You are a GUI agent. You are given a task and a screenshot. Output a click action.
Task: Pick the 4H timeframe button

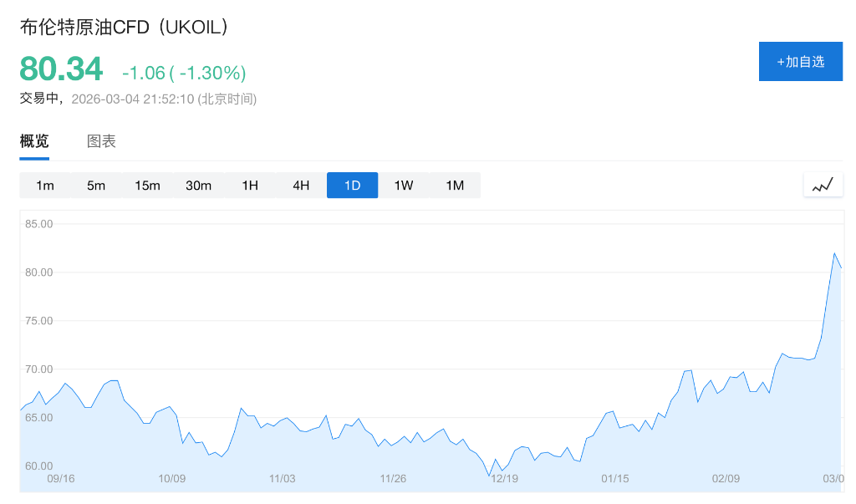point(301,186)
